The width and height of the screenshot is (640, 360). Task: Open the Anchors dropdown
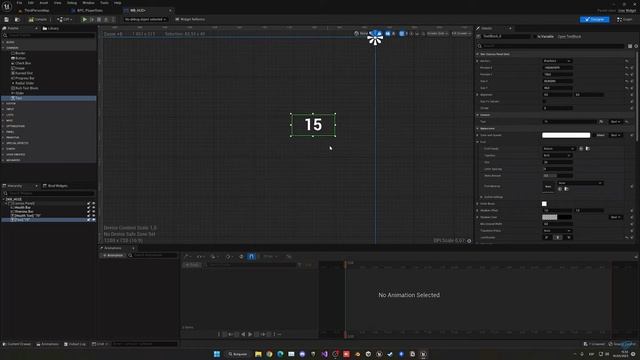[x=557, y=61]
